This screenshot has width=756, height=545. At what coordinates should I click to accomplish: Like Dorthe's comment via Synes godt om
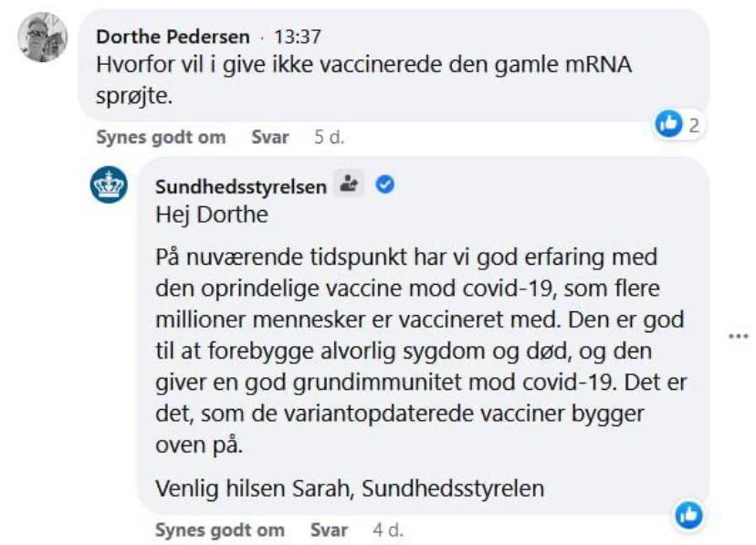(161, 137)
